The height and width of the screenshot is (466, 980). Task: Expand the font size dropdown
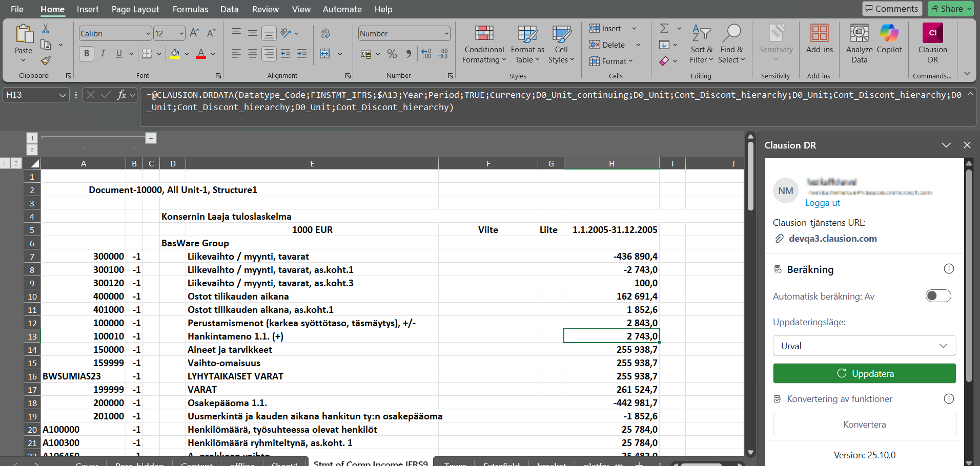[181, 33]
